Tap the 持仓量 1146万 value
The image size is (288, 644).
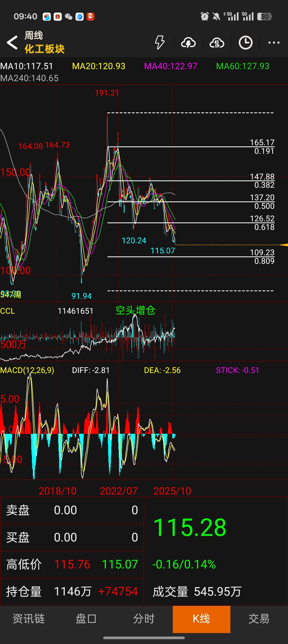pos(73,592)
